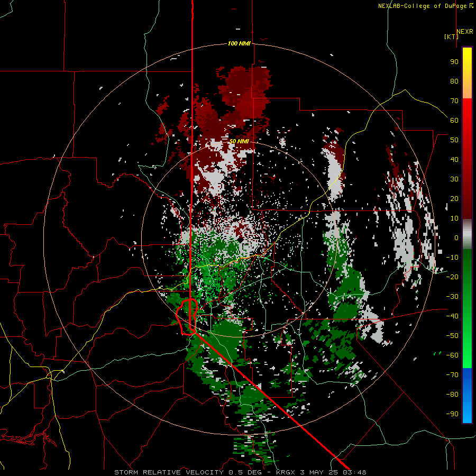Click the 30 value on velocity scale
Image resolution: width=476 pixels, height=476 pixels.
454,179
